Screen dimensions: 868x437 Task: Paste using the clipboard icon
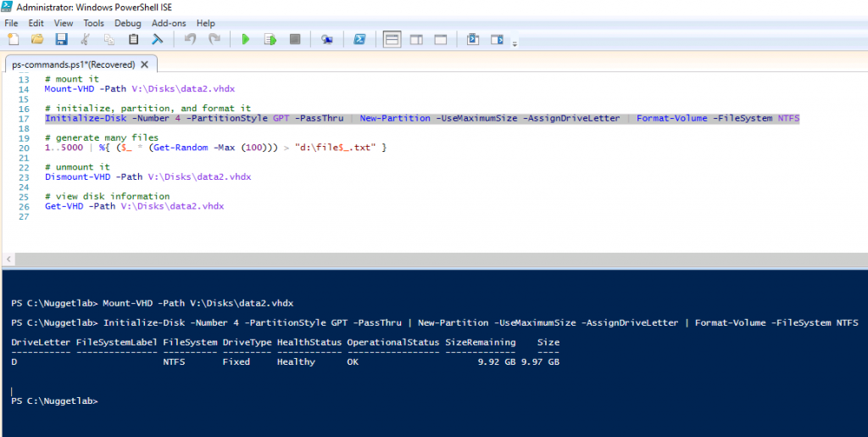coord(133,39)
